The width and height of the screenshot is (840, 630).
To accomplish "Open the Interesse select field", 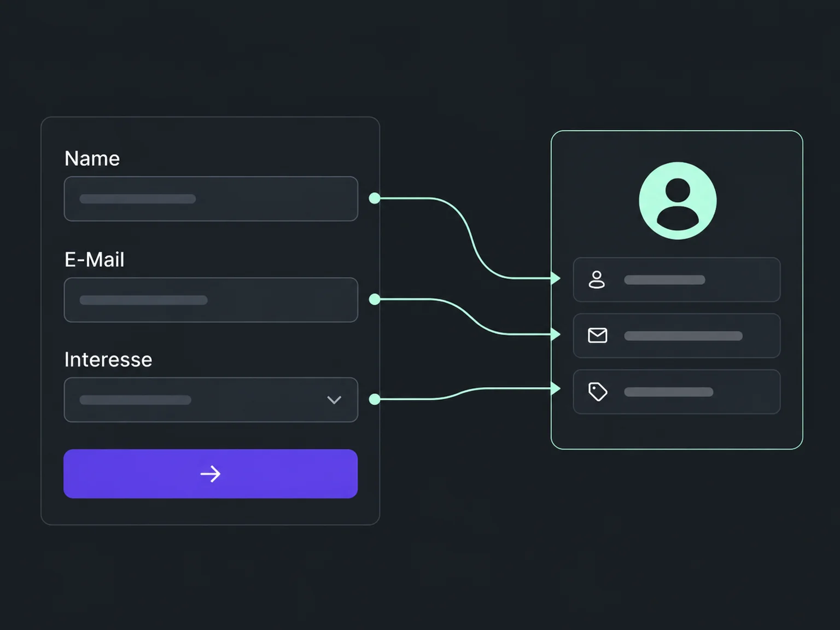I will point(211,400).
